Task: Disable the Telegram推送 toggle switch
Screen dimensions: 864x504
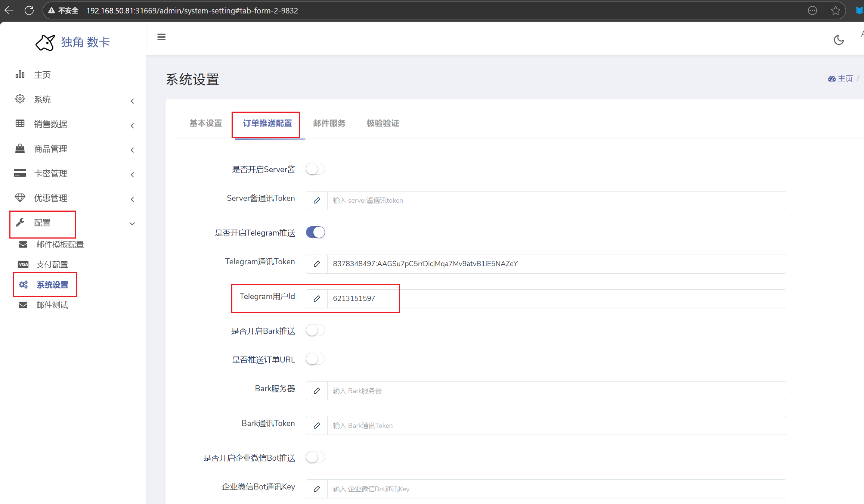Action: [315, 233]
